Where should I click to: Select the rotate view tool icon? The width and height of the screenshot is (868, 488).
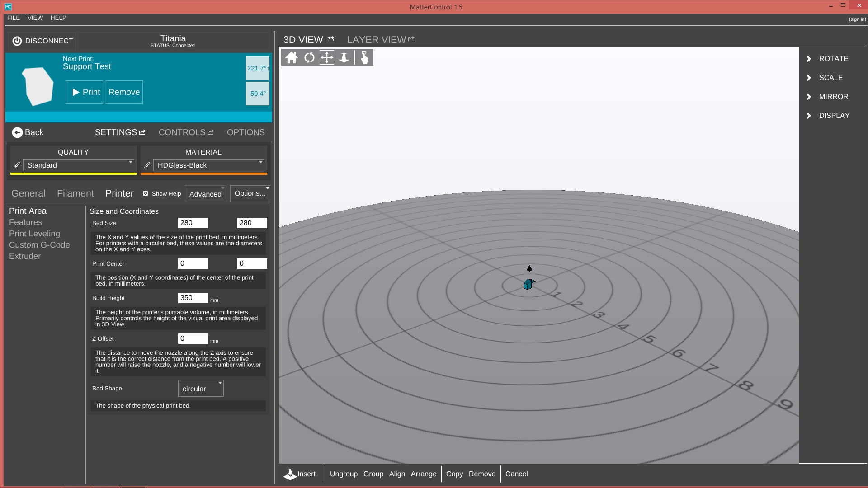(x=309, y=58)
